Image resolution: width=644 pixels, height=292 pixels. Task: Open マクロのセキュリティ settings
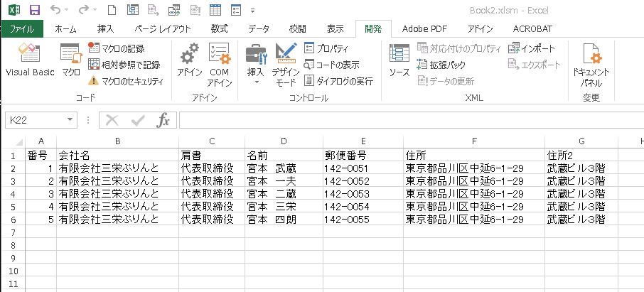pos(126,81)
